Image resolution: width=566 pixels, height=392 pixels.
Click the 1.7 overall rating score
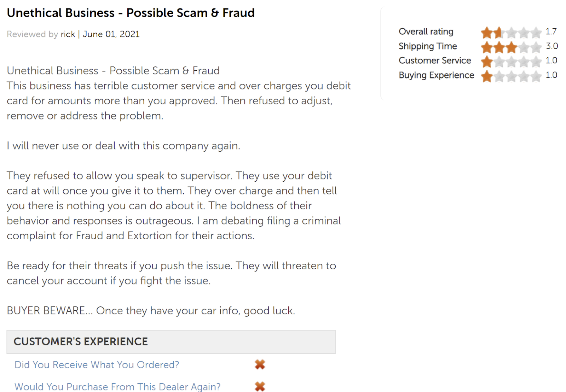tap(551, 32)
